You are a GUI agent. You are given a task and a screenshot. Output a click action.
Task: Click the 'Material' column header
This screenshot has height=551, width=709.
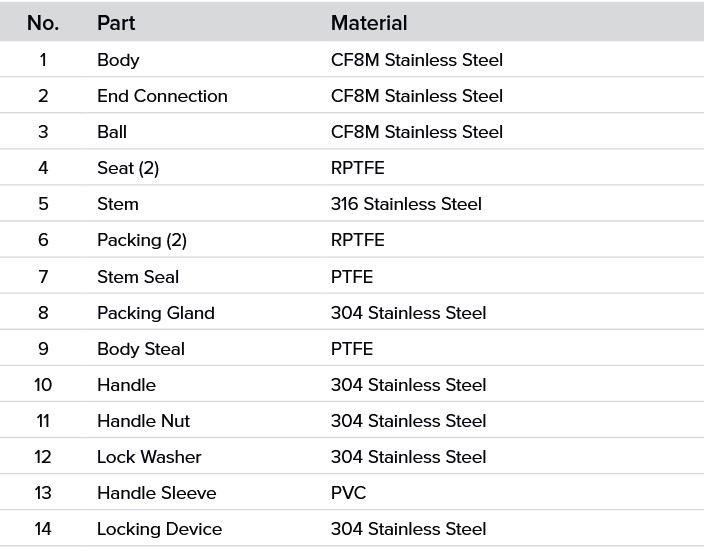coord(369,23)
